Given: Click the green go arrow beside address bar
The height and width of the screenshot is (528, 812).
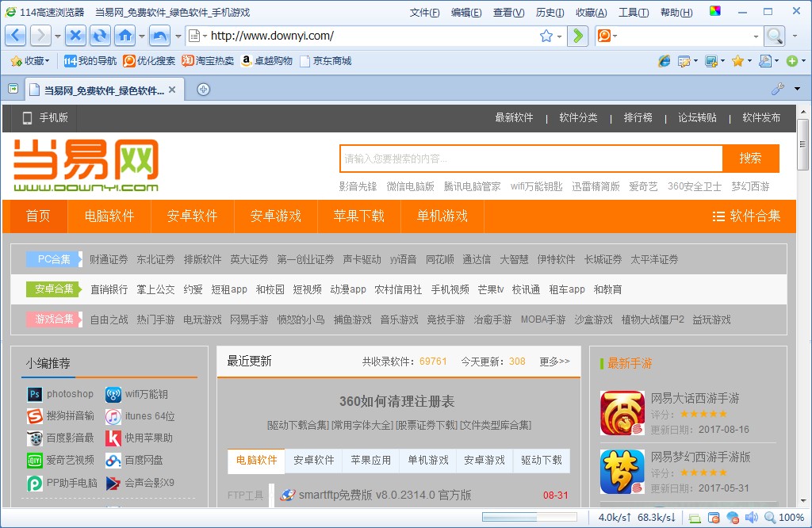Looking at the screenshot, I should 580,36.
